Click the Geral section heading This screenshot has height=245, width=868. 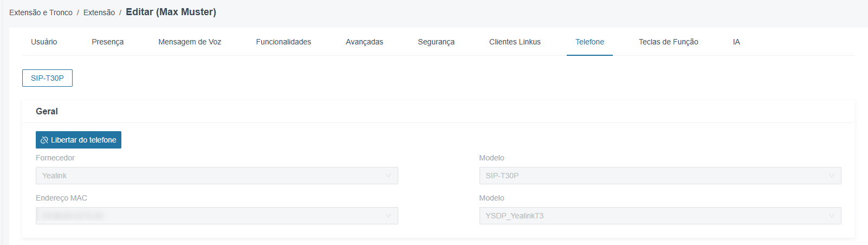[x=47, y=111]
